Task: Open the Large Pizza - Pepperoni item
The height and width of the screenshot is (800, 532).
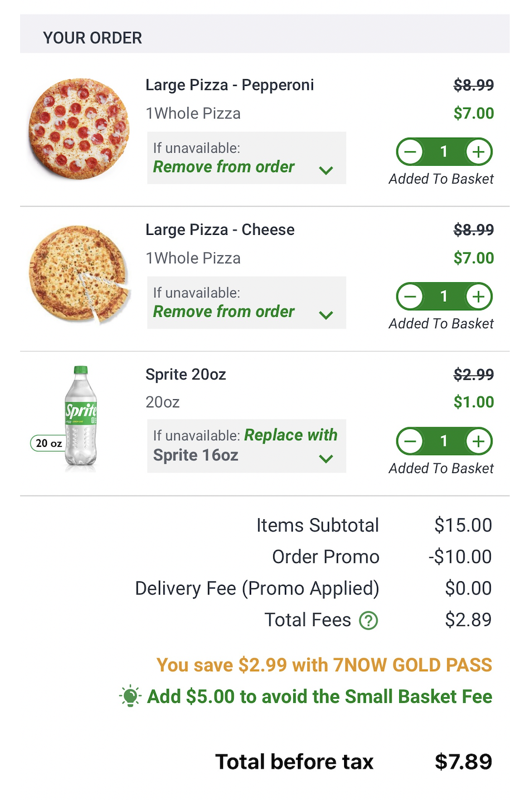Action: (229, 85)
